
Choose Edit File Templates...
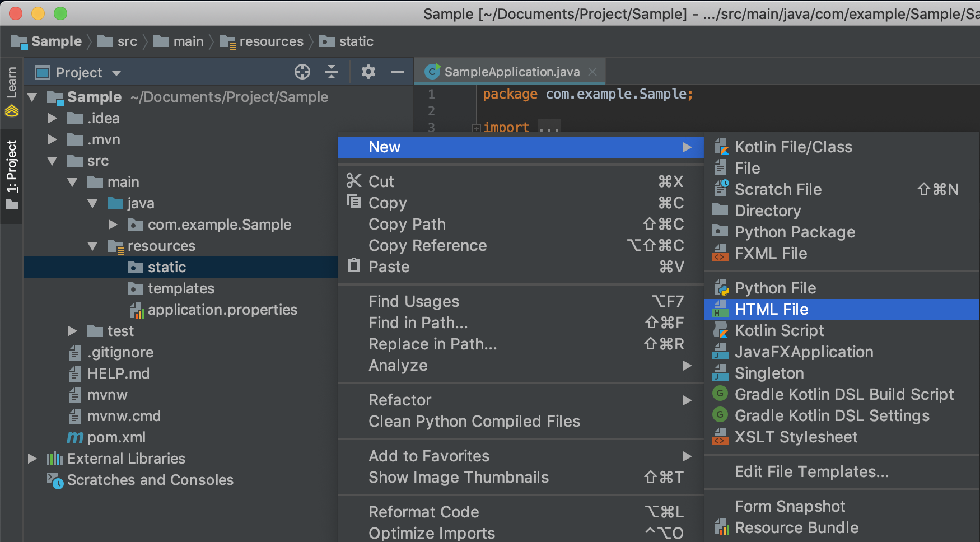(x=842, y=471)
